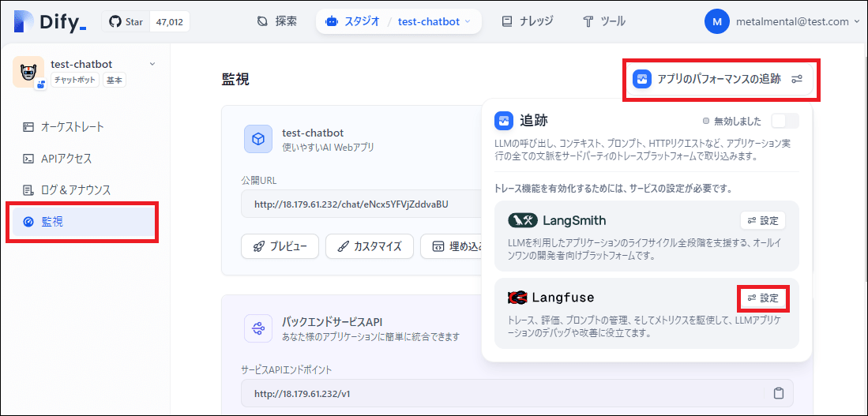
Task: Click the GitHub Star badge
Action: tap(146, 22)
